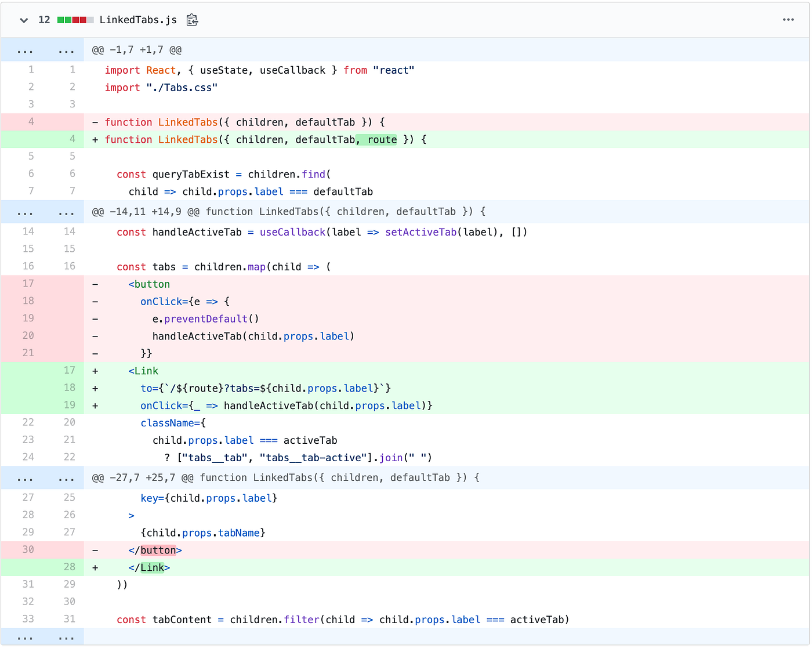Screen dimensions: 812x648
Task: Copy the LinkedTabs.js file path
Action: tap(192, 19)
